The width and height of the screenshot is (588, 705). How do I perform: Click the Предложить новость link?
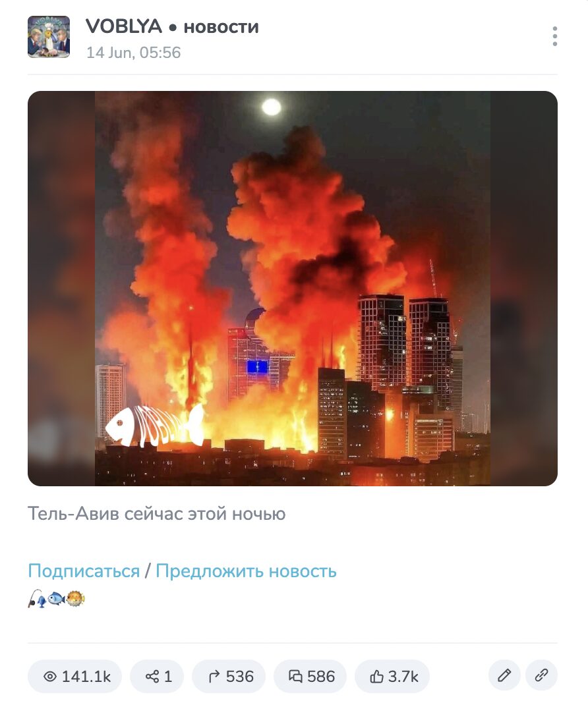tap(246, 571)
